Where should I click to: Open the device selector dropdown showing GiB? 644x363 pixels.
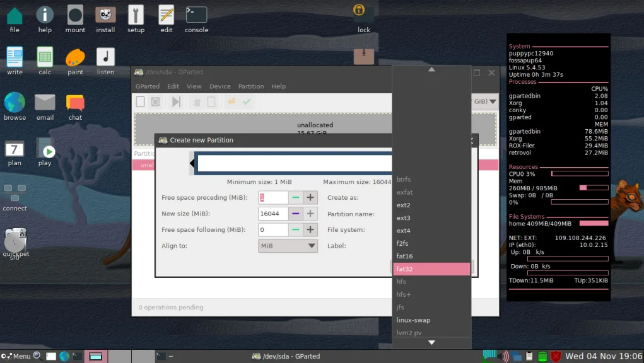pyautogui.click(x=484, y=101)
